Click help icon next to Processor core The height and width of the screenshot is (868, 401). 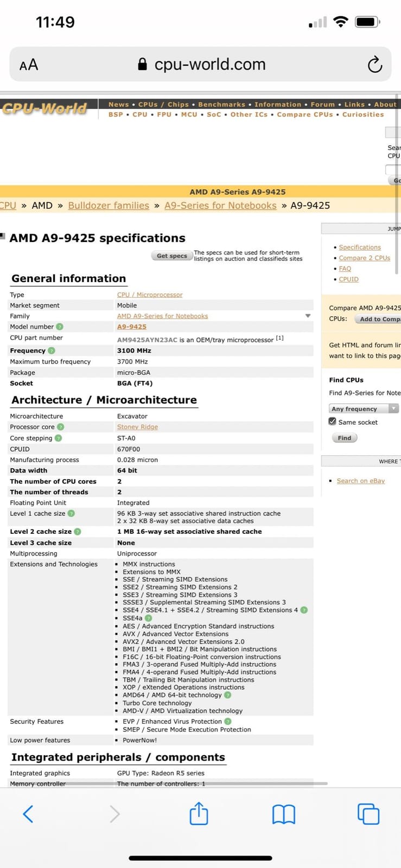pos(61,427)
